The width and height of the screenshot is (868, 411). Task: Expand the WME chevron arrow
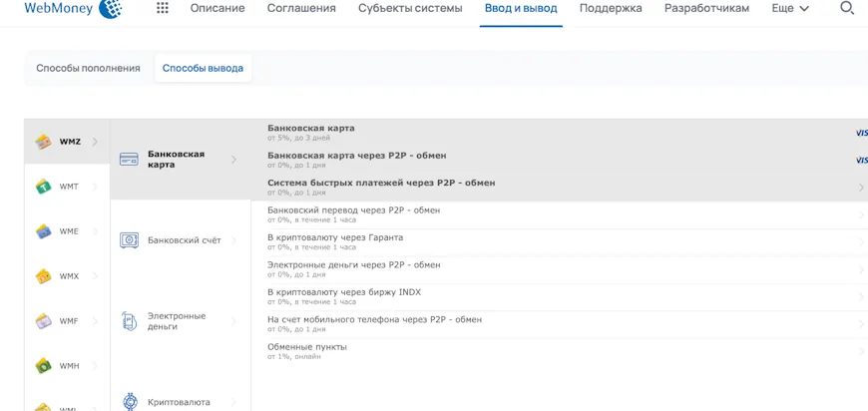[95, 231]
